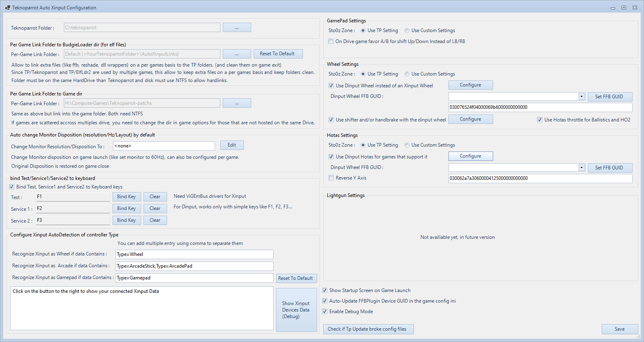
Task: Clear the Service 2 key binding
Action: point(155,221)
